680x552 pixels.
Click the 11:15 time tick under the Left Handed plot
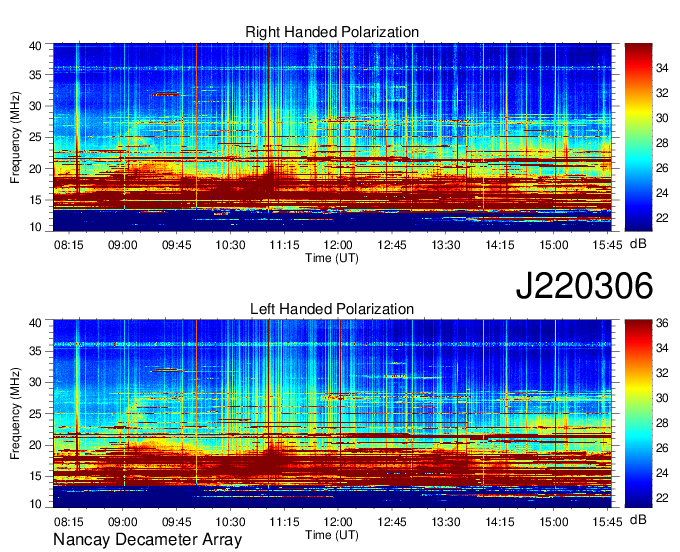pyautogui.click(x=284, y=522)
